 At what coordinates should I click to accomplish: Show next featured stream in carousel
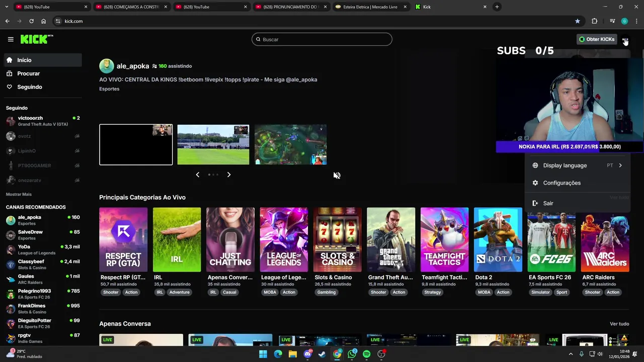(x=229, y=174)
